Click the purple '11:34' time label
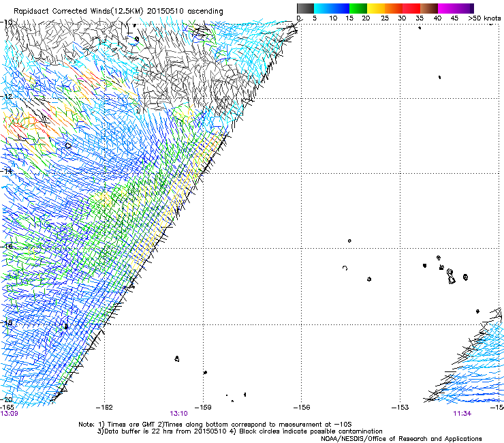 pyautogui.click(x=462, y=414)
